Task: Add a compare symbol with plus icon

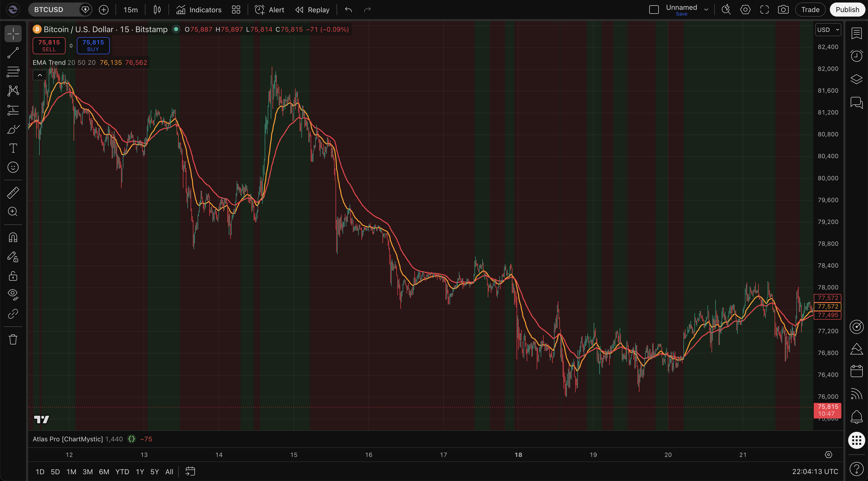Action: 104,10
